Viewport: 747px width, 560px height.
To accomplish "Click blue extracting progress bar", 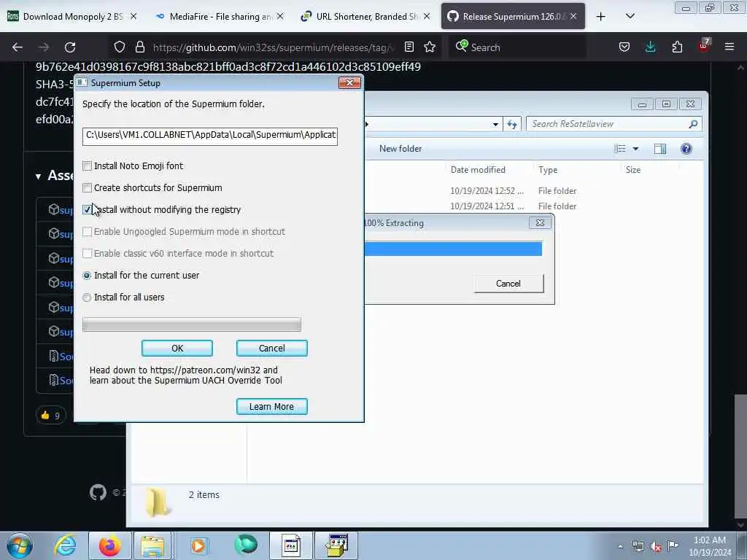I will click(453, 249).
